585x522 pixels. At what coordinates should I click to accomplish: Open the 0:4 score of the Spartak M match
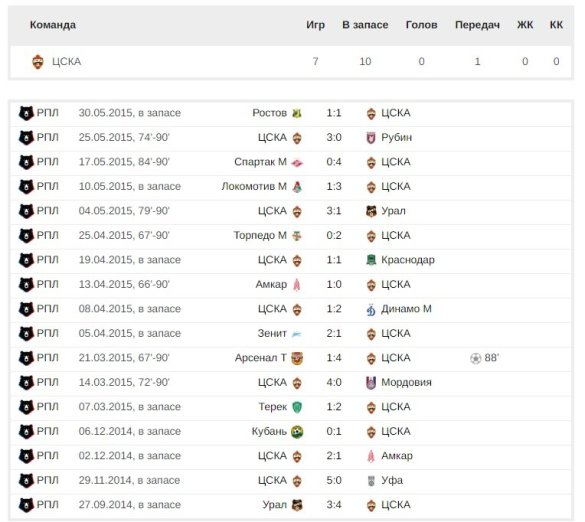[334, 162]
